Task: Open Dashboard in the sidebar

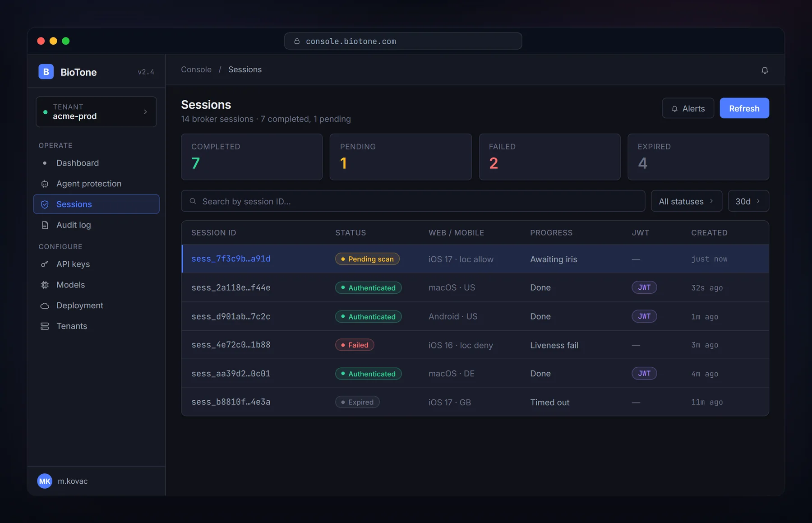Action: (x=96, y=163)
